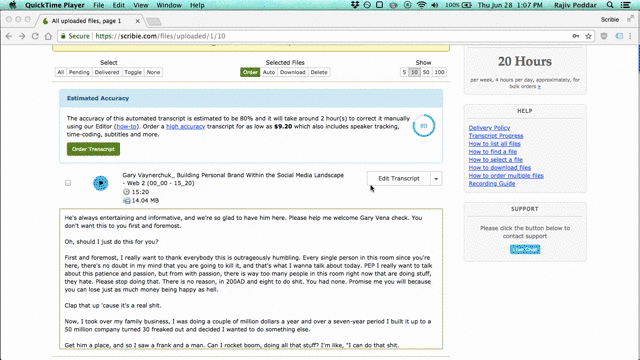Go back with browser back arrow
The width and height of the screenshot is (640, 360).
point(9,36)
